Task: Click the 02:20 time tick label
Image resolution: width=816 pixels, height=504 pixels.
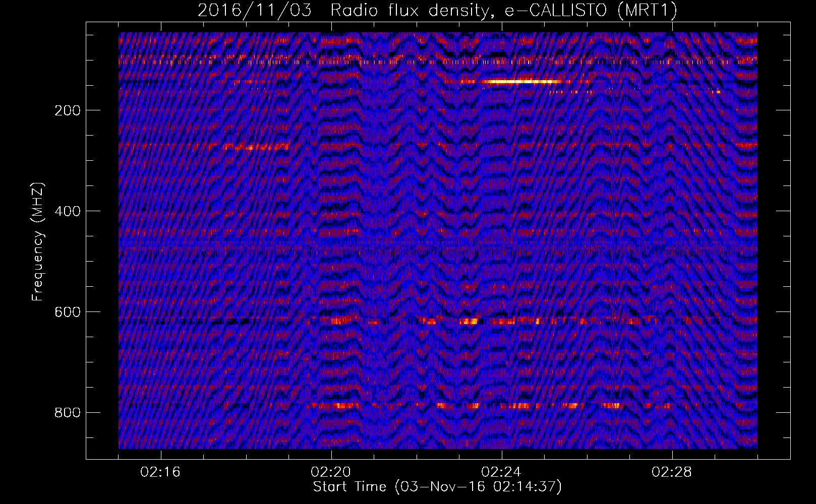Action: pyautogui.click(x=331, y=472)
